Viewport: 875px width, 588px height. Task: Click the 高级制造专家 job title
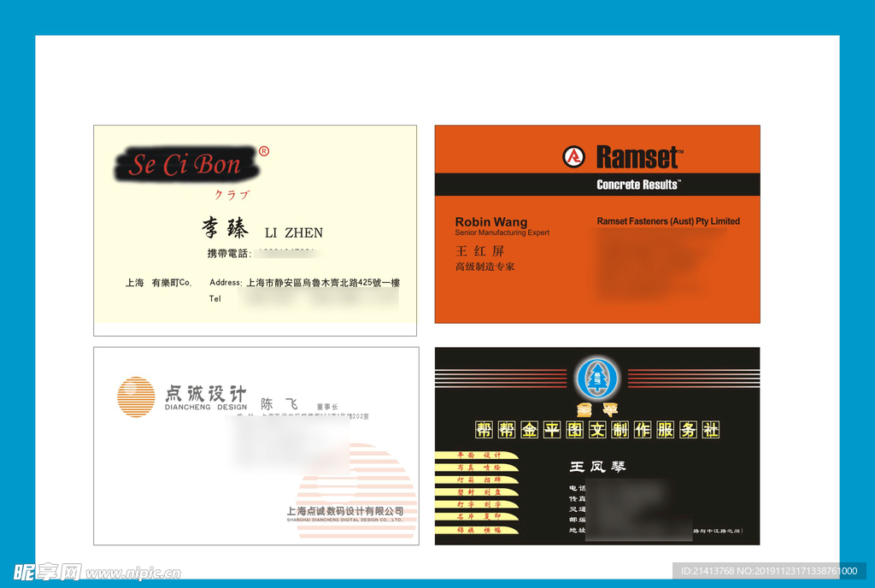[485, 267]
